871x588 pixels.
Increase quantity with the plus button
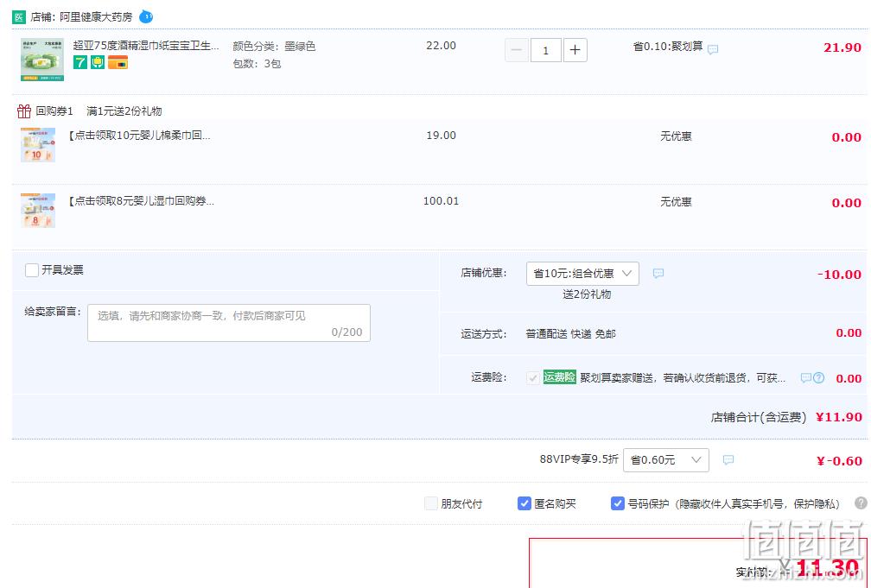(575, 50)
